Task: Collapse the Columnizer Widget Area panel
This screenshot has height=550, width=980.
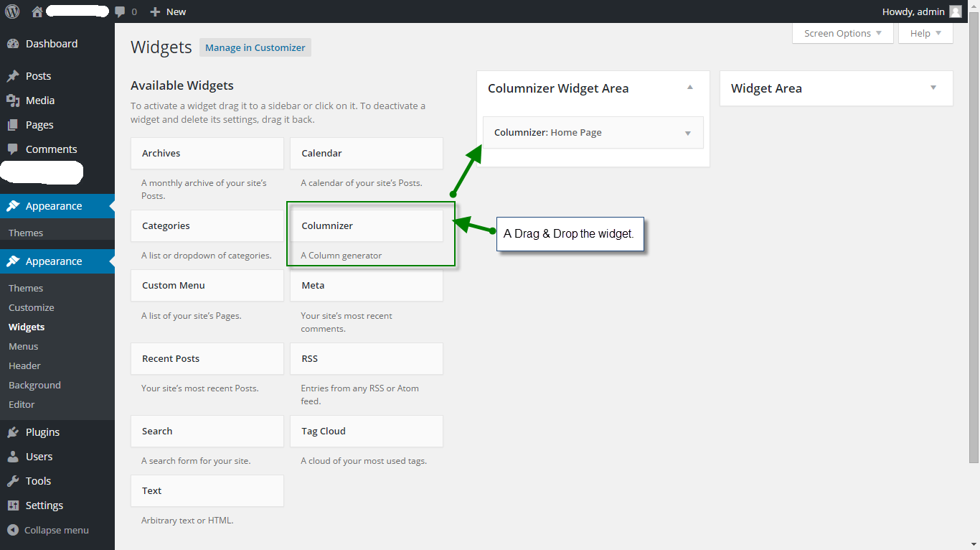Action: pyautogui.click(x=690, y=88)
